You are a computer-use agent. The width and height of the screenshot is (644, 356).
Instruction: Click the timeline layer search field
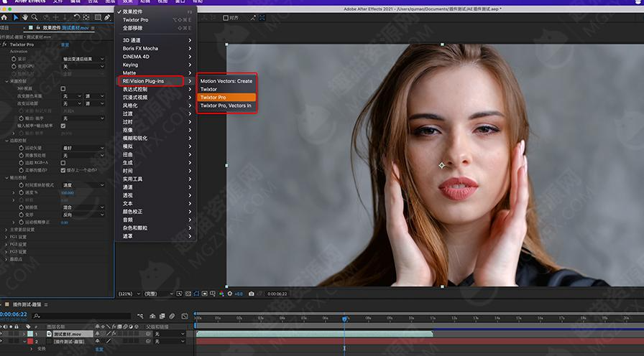[x=82, y=316]
